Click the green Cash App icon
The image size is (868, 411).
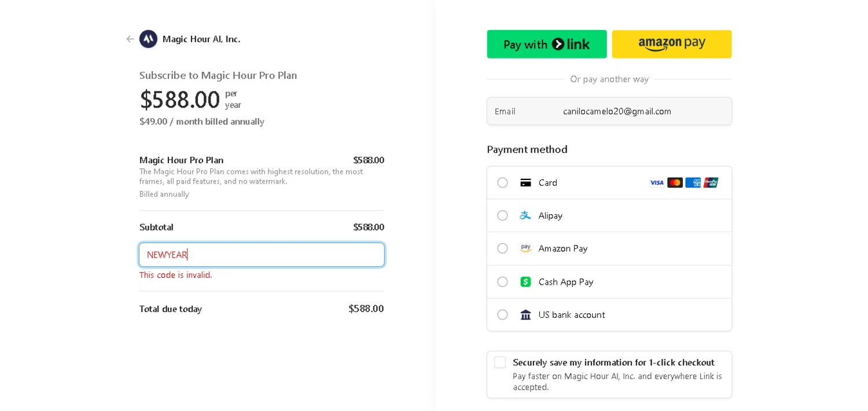(525, 282)
